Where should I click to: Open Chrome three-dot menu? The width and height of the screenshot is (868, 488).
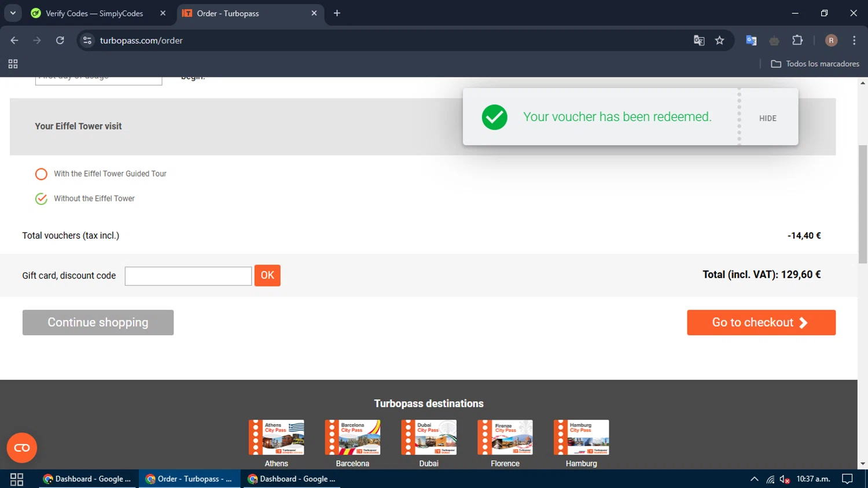point(854,41)
